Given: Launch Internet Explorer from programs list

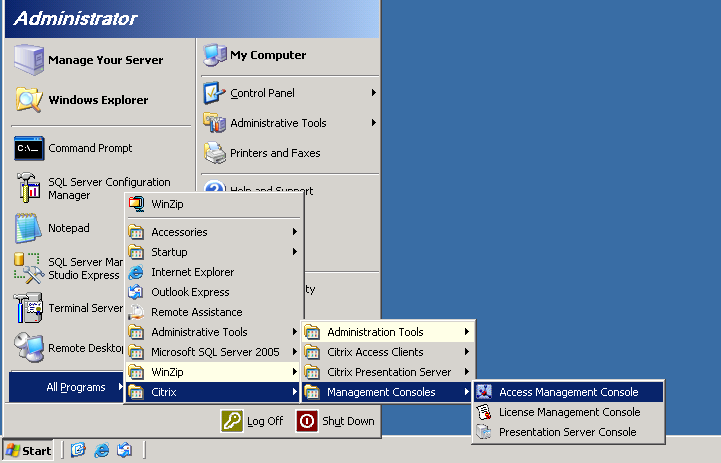Looking at the screenshot, I should [x=213, y=272].
